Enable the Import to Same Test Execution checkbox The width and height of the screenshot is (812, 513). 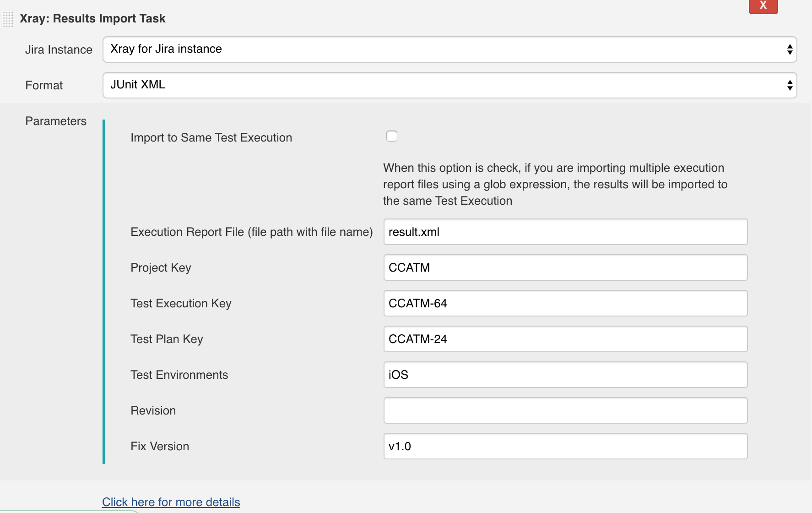pyautogui.click(x=392, y=136)
